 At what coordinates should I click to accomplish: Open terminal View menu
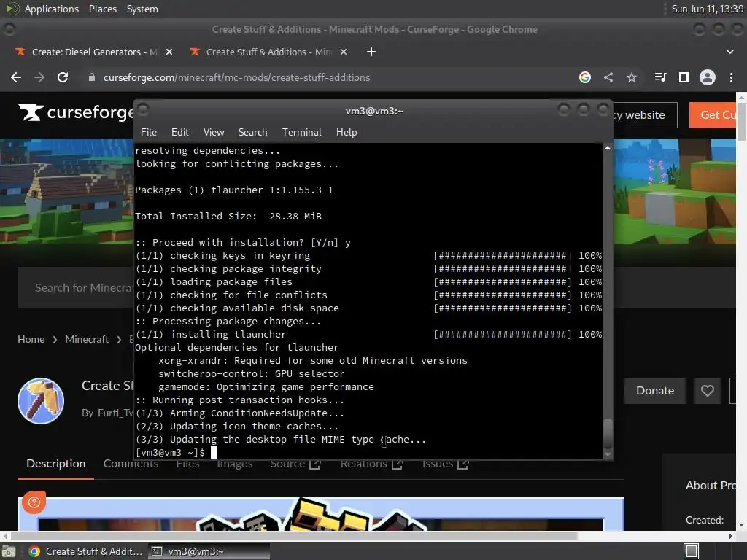[x=214, y=133]
